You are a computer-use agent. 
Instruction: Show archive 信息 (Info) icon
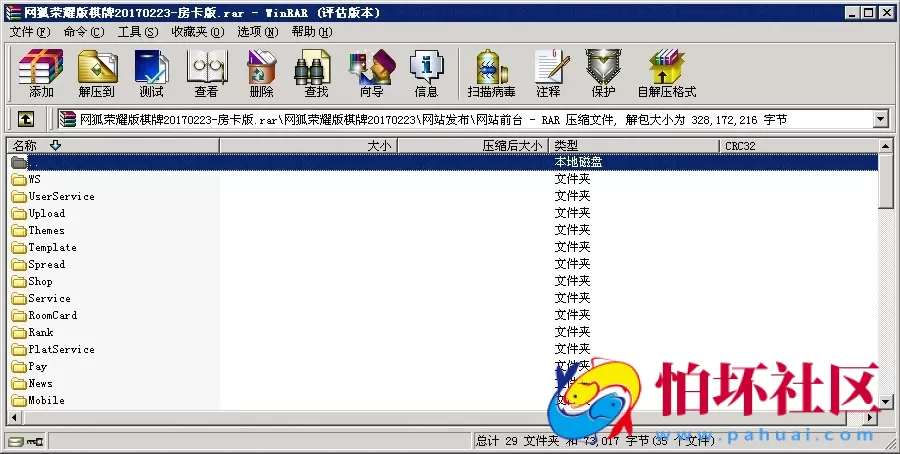pos(426,73)
